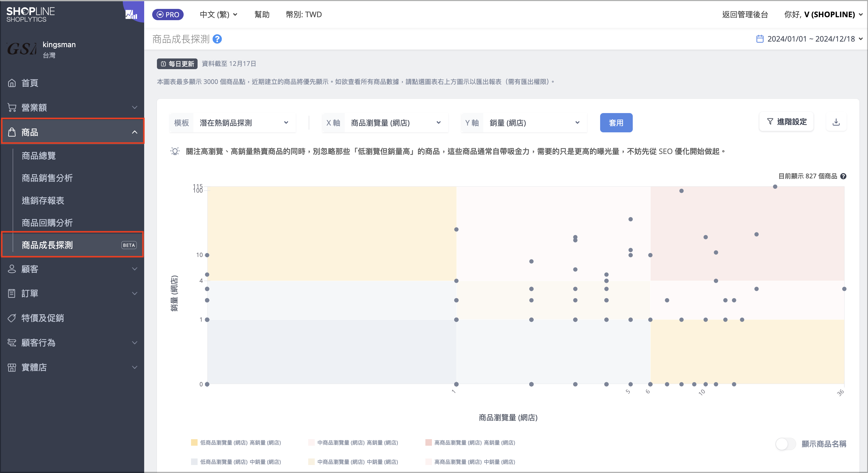Click the help question mark beside 商品成長探測
868x473 pixels.
(x=217, y=39)
